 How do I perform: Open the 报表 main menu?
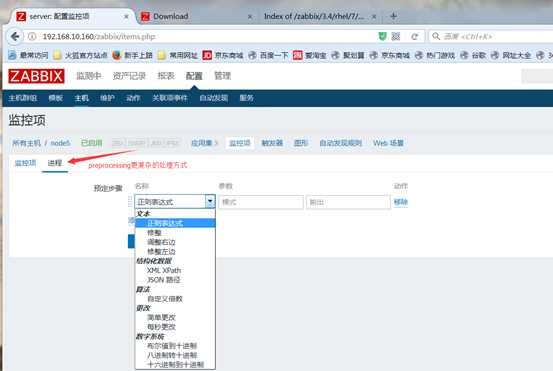[x=165, y=76]
